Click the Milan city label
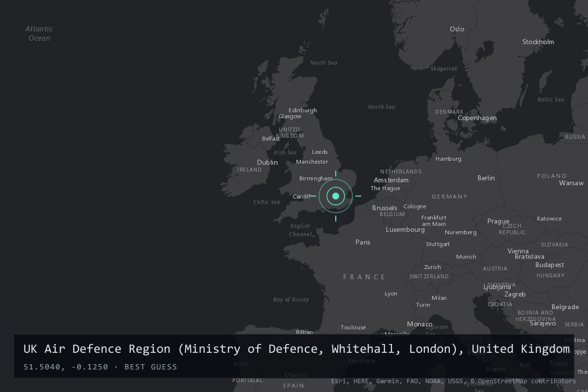Screen dimensions: 588x392 point(439,298)
